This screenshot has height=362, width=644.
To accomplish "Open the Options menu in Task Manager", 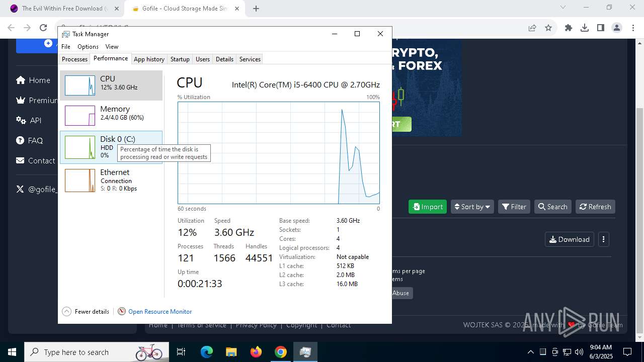I will tap(88, 47).
